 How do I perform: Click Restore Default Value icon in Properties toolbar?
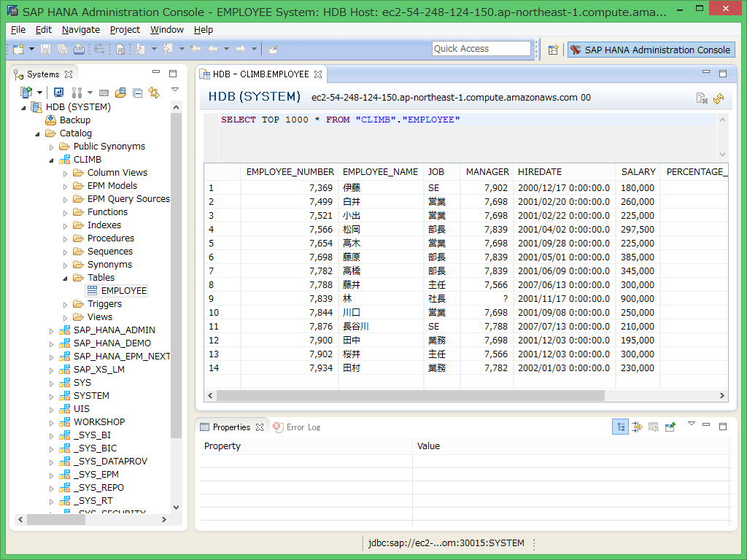pos(654,427)
